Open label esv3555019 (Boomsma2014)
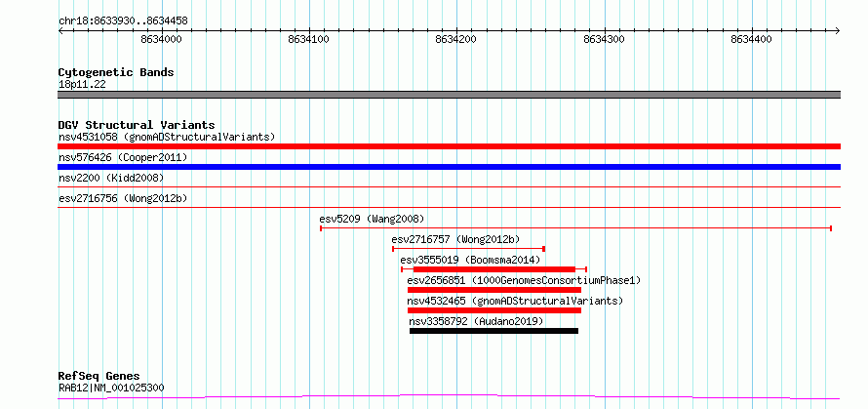868x409 pixels. pyautogui.click(x=470, y=260)
